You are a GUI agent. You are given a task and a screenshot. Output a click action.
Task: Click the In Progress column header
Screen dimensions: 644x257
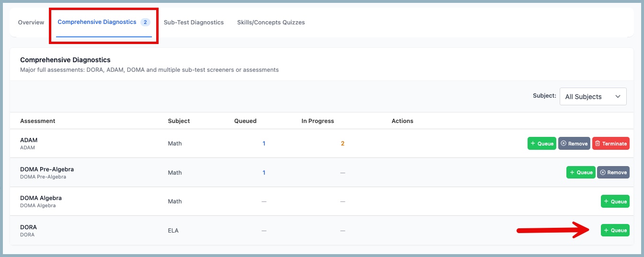(317, 121)
